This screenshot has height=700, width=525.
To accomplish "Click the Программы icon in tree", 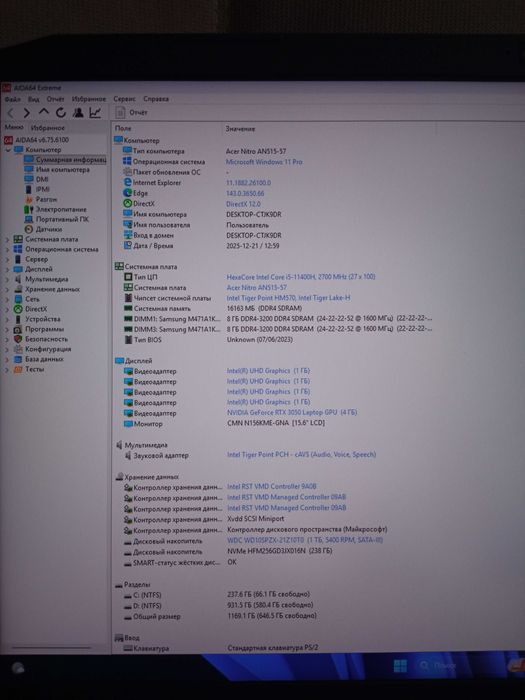I will tap(18, 329).
